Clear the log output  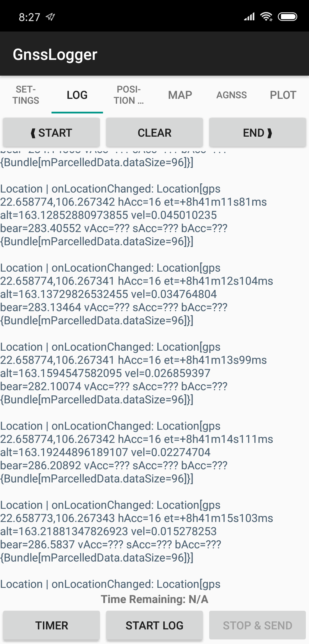(x=154, y=133)
